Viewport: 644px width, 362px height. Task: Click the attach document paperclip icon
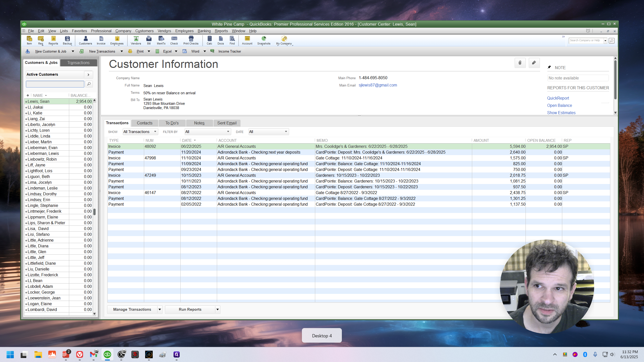point(520,63)
